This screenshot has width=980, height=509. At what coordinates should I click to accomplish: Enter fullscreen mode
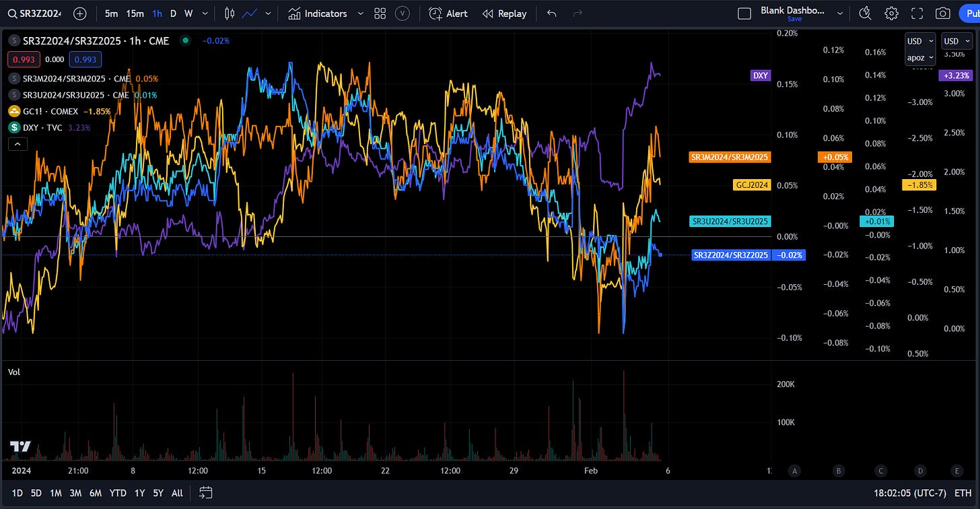(917, 13)
